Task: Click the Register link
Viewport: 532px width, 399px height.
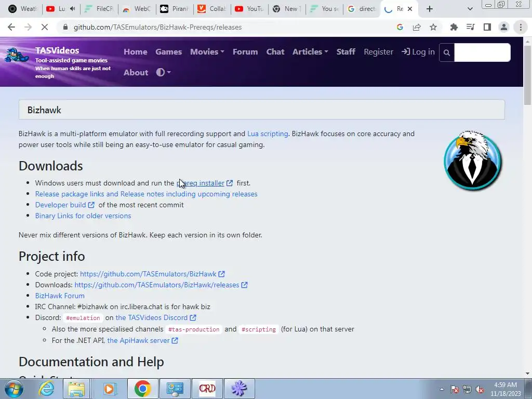Action: pyautogui.click(x=378, y=52)
